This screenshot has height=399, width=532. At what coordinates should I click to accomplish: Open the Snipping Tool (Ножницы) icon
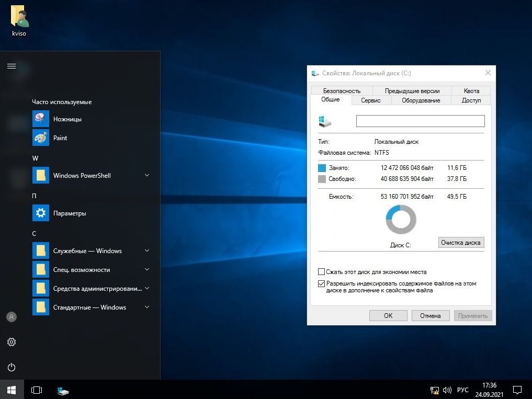click(41, 119)
